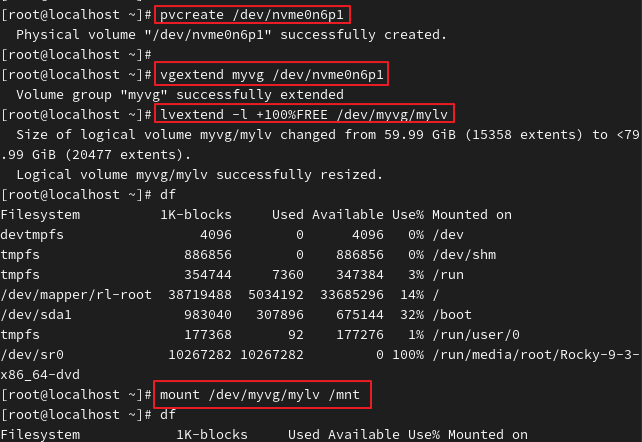Click the /run/user/0 mount point
Image resolution: width=642 pixels, height=442 pixels.
tap(476, 335)
